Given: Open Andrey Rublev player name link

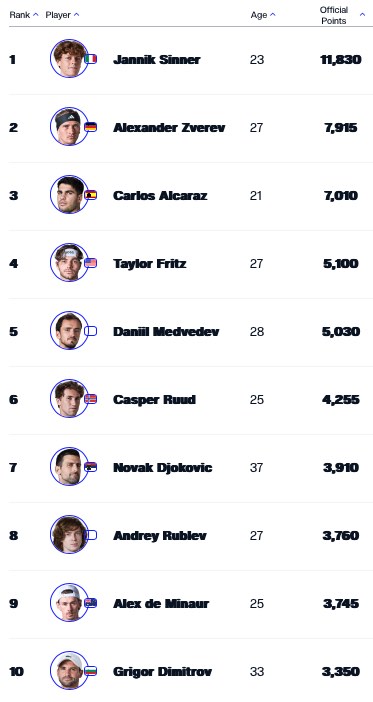Looking at the screenshot, I should [160, 536].
